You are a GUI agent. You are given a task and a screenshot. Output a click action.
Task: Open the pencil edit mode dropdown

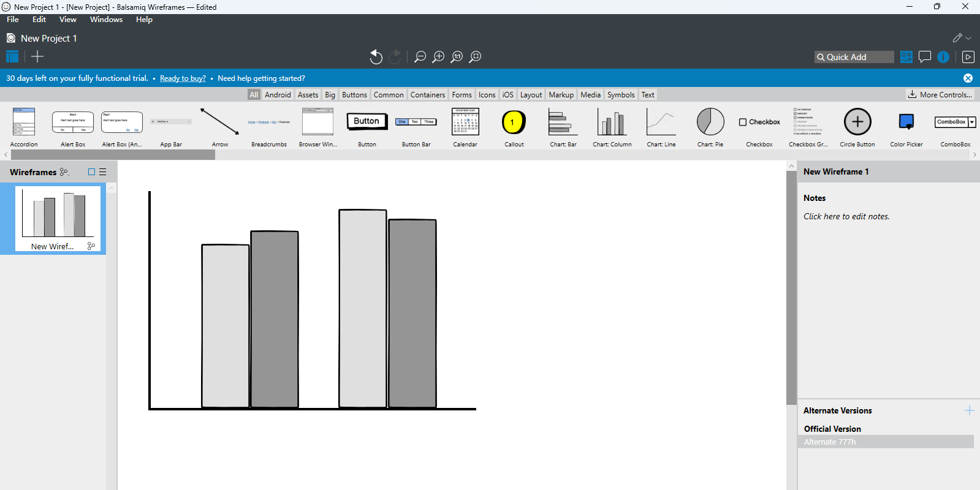(x=962, y=38)
